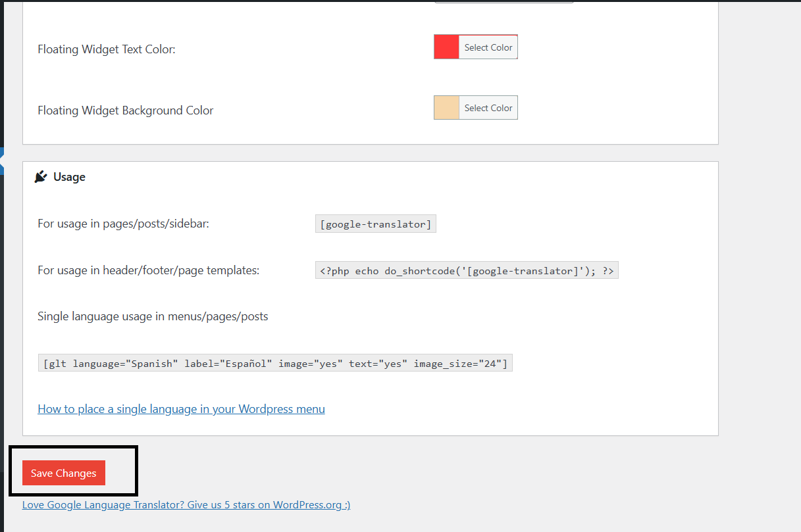Open the beige Floating Widget Background Color swatch
Screen dimensions: 801x532
pyautogui.click(x=446, y=108)
